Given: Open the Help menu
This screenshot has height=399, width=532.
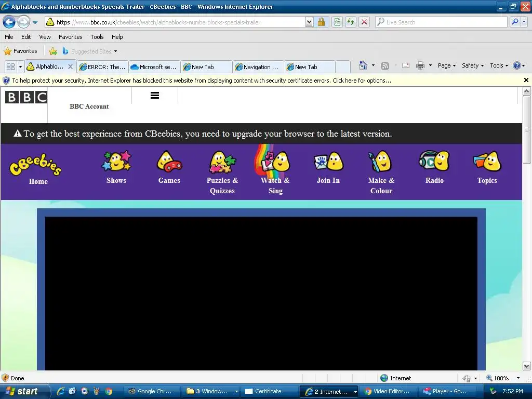Looking at the screenshot, I should [117, 37].
